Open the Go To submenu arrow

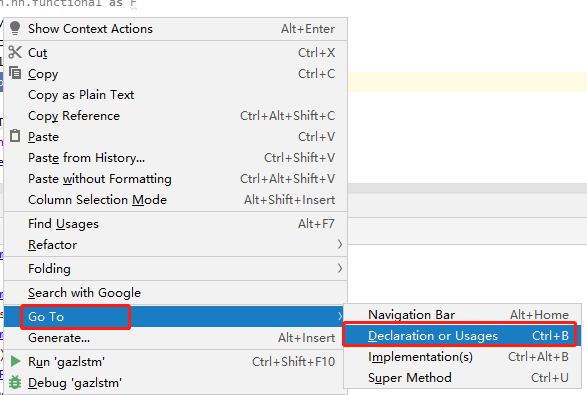click(340, 316)
